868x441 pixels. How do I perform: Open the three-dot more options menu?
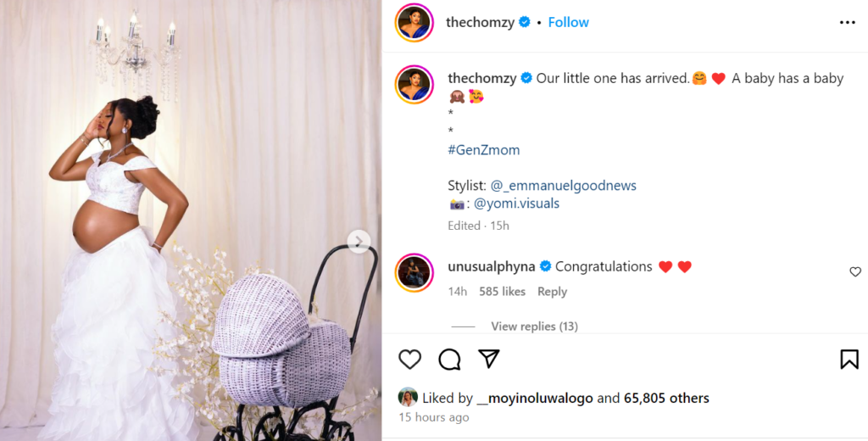pos(847,23)
